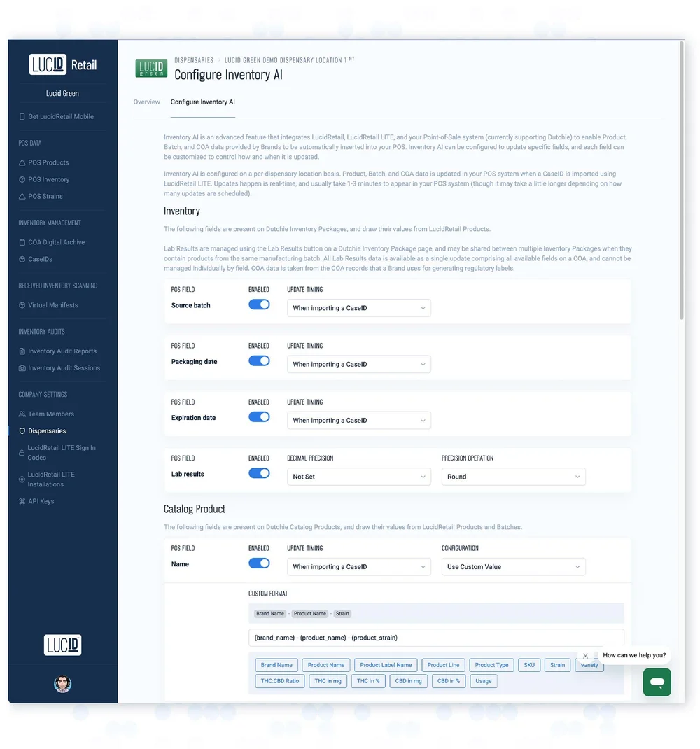Add the Strain tag button
This screenshot has width=700, height=749.
[x=558, y=665]
